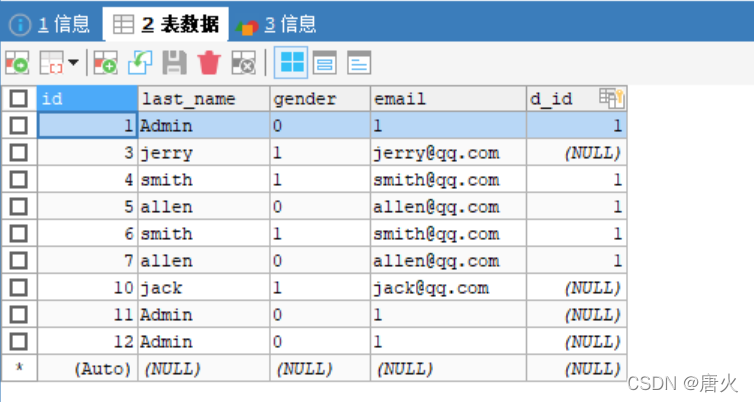Select the 'jerry' last_name cell

204,153
